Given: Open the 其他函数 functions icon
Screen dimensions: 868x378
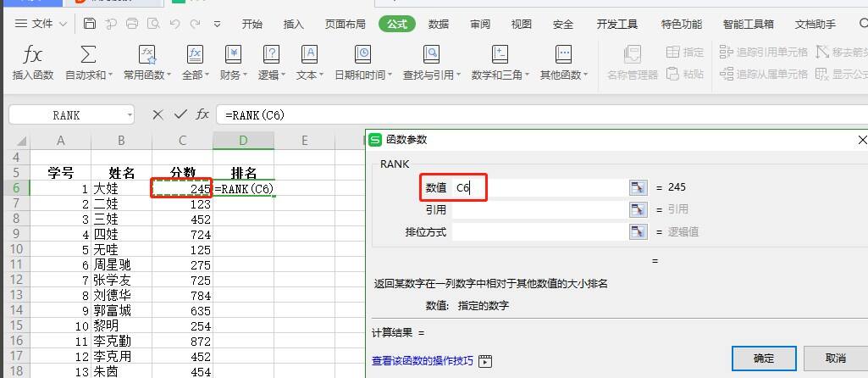Looking at the screenshot, I should (x=563, y=54).
